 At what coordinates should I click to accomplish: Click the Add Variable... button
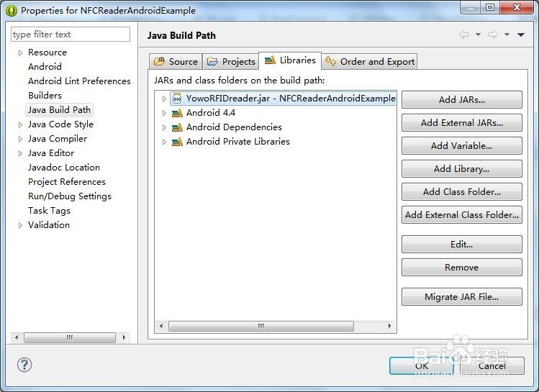pyautogui.click(x=462, y=146)
